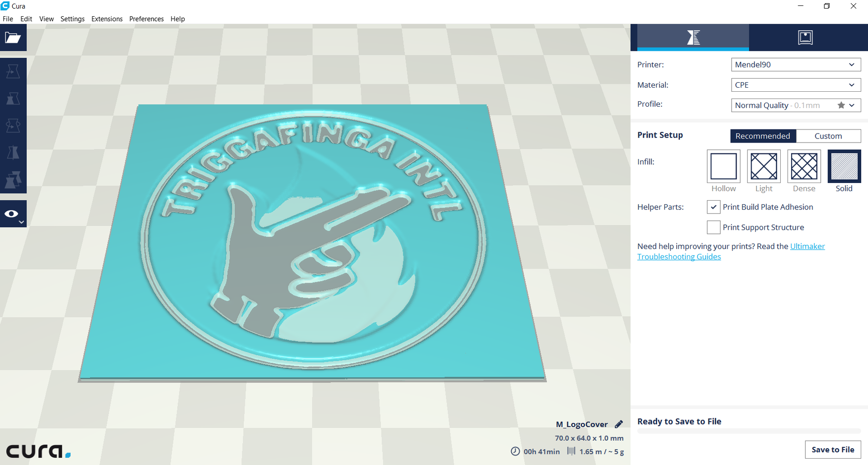Click the Save to File button
Viewport: 868px width, 465px height.
tap(833, 450)
